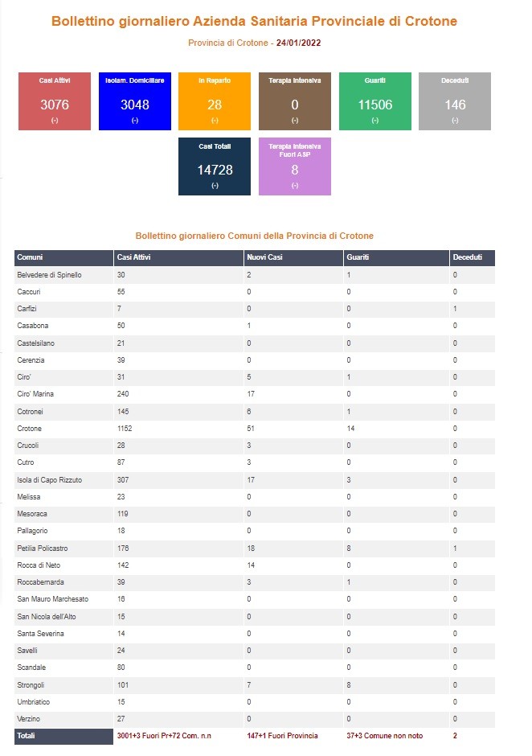
Task: Click the Isola di Capo Rizzuto row
Action: point(255,479)
